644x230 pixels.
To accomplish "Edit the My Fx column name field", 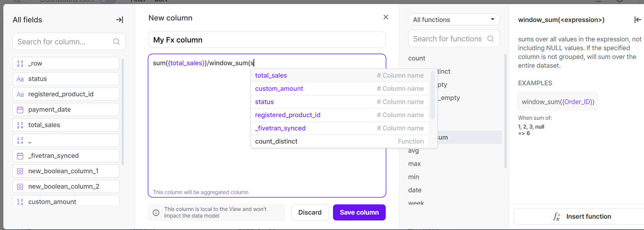I will click(267, 40).
